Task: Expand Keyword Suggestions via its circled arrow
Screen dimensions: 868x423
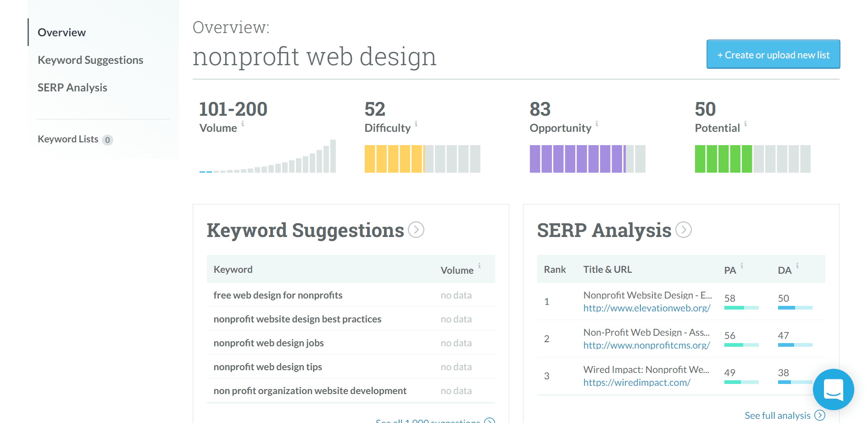Action: click(416, 231)
